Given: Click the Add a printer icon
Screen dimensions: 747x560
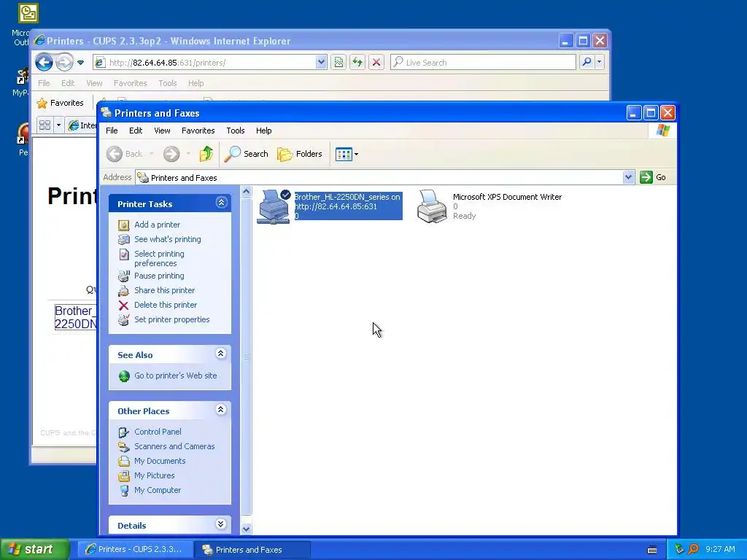Looking at the screenshot, I should [124, 225].
